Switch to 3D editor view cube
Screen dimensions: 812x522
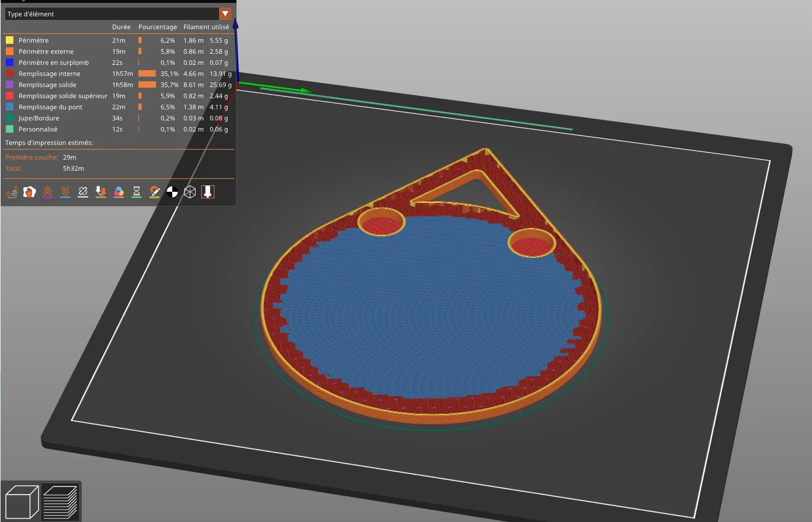(x=22, y=502)
